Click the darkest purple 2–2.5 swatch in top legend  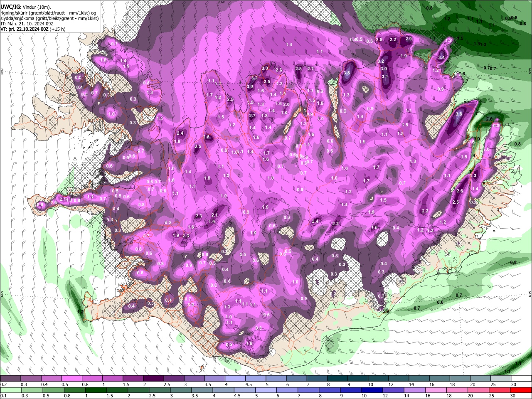pos(153,379)
